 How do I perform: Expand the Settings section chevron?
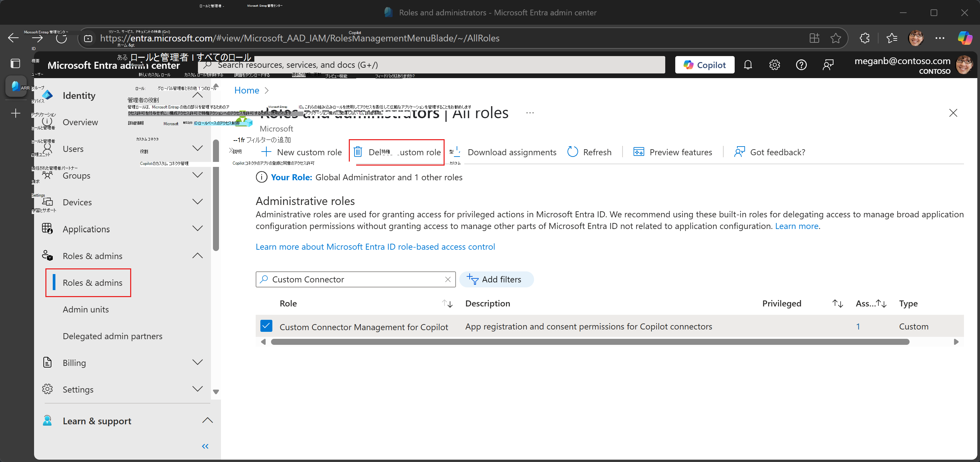(x=198, y=389)
